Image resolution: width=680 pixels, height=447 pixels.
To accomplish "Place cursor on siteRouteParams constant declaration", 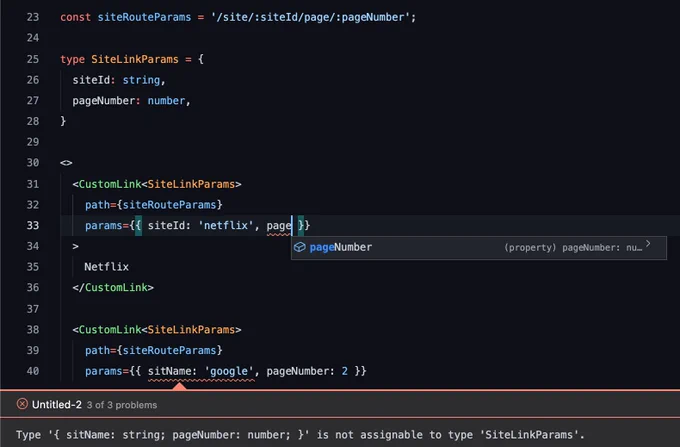I will [x=144, y=17].
